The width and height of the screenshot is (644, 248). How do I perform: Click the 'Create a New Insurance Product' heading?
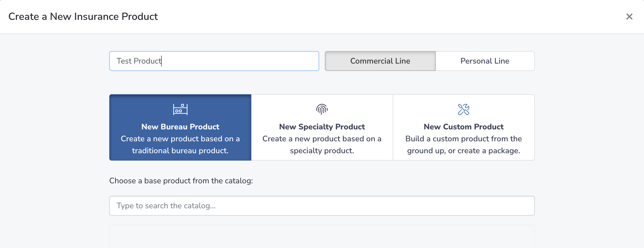click(x=83, y=16)
